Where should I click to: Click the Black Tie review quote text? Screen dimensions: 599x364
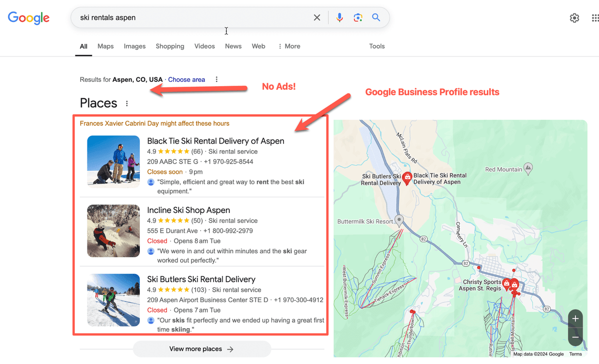click(x=231, y=186)
